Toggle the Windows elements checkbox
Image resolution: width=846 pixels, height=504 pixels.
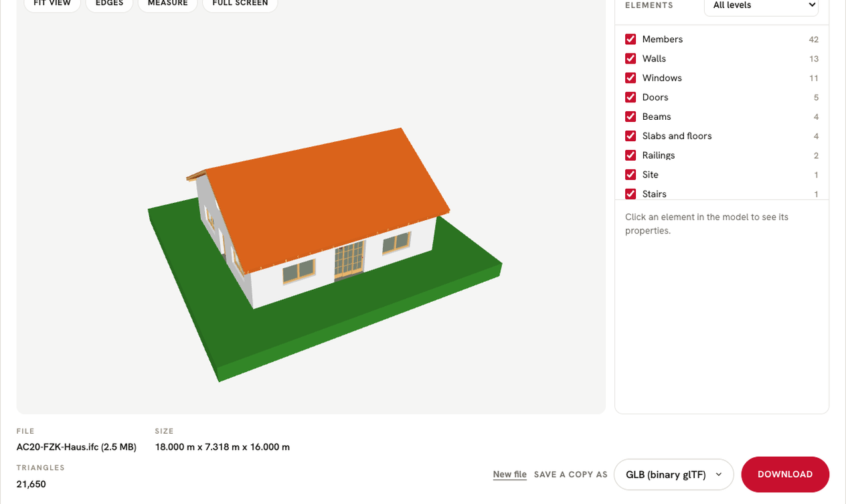630,78
